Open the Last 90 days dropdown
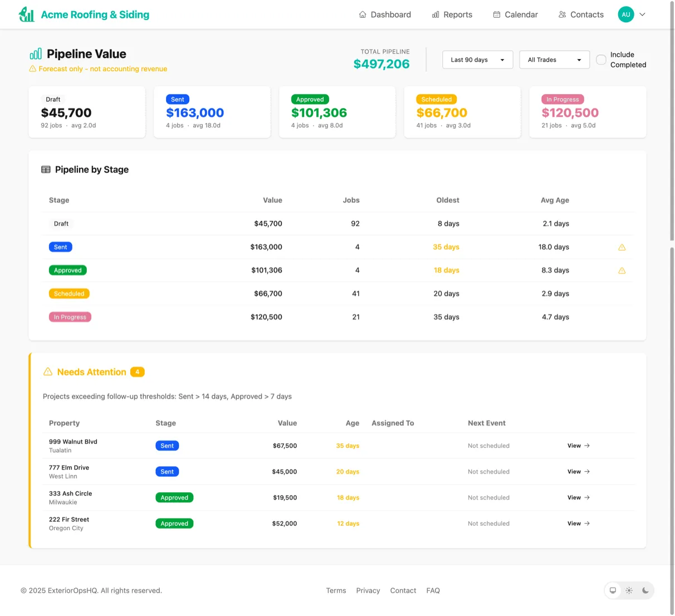 pos(477,60)
